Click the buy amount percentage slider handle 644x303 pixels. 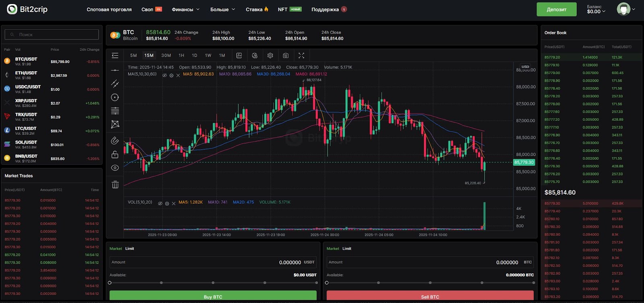(x=109, y=283)
